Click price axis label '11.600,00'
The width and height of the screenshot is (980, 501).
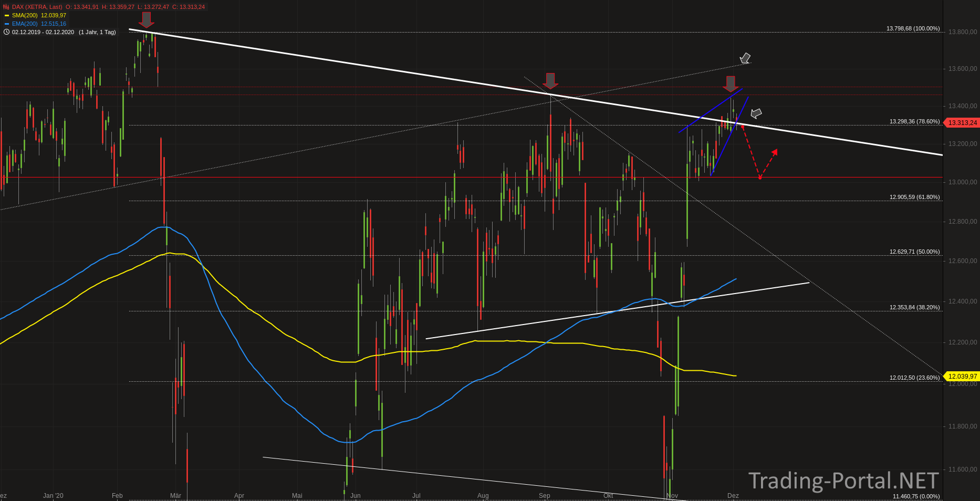(x=963, y=469)
